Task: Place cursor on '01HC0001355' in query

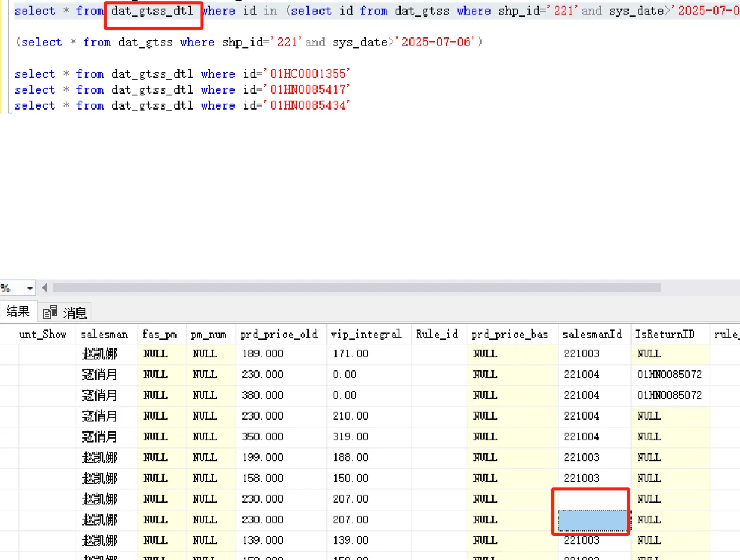Action: (307, 74)
